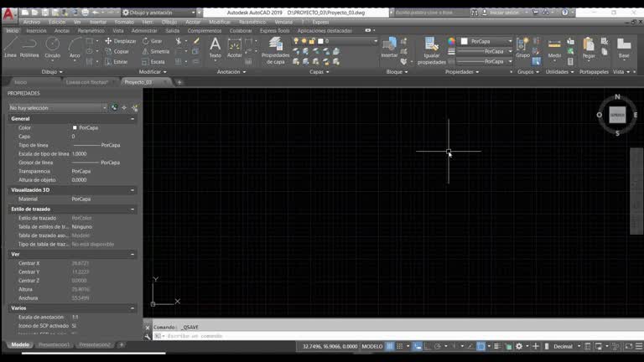The image size is (644, 362).
Task: Click the Base view icon
Action: point(624,48)
